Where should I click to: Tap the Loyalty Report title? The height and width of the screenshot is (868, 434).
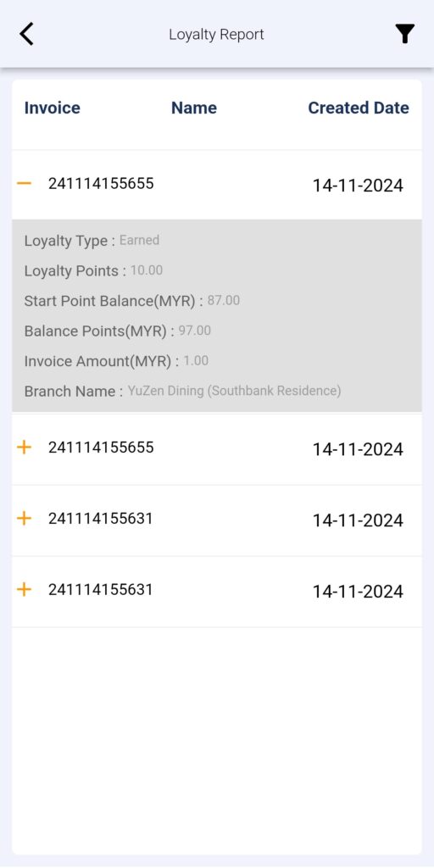point(216,34)
